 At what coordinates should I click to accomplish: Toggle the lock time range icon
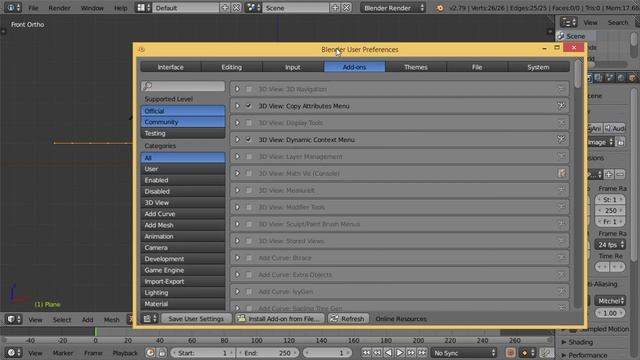[162, 353]
